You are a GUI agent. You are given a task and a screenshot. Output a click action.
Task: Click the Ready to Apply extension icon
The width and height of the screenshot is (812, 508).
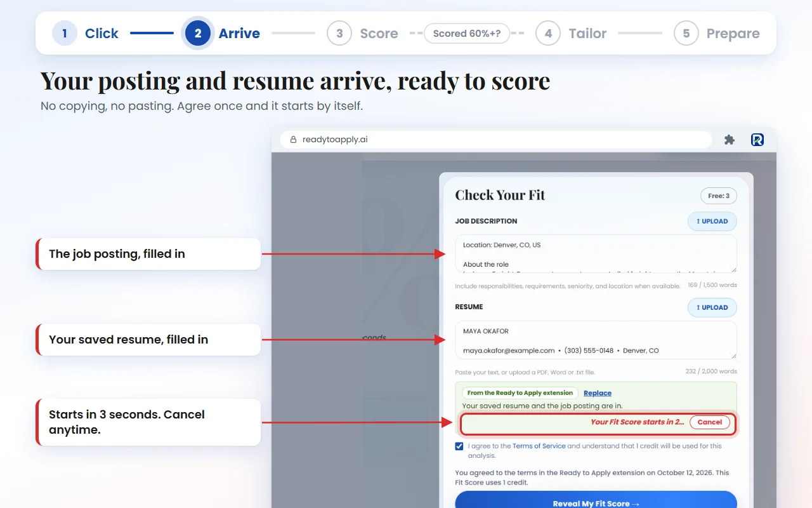click(757, 140)
